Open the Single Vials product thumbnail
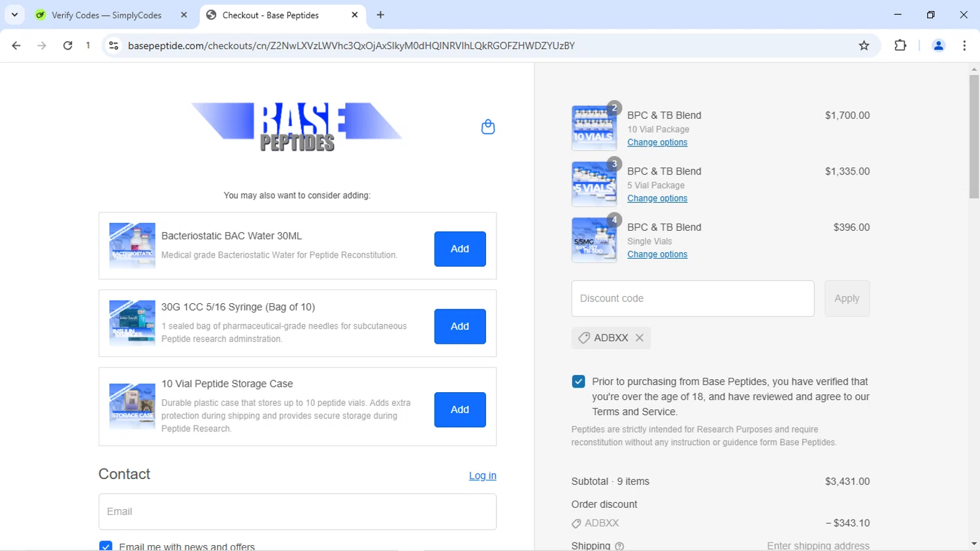 (594, 241)
